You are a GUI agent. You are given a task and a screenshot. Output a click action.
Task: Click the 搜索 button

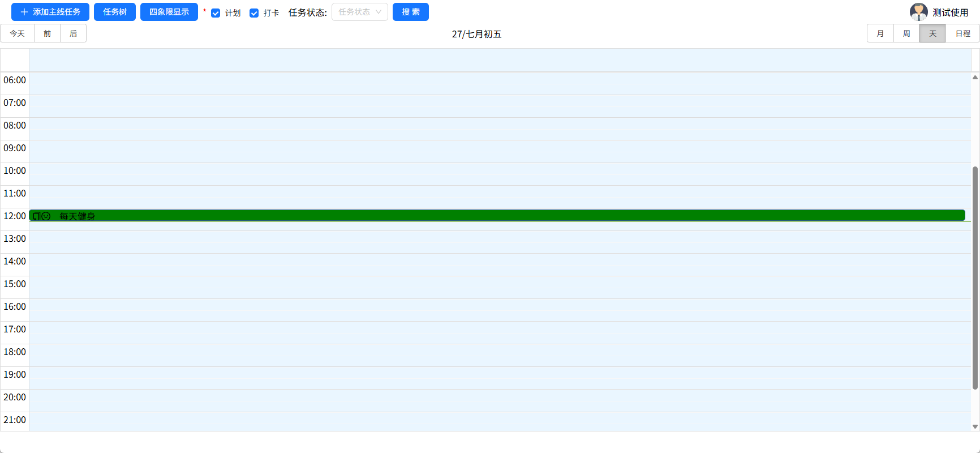[x=411, y=12]
